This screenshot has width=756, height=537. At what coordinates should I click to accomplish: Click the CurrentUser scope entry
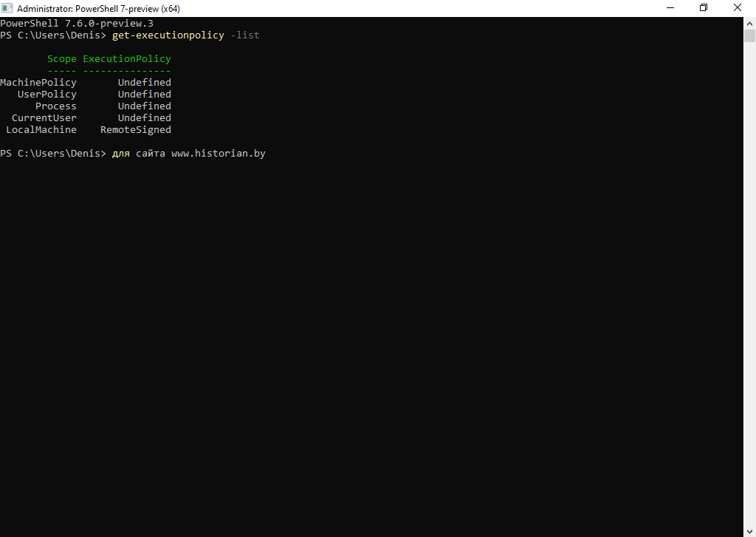pyautogui.click(x=44, y=118)
